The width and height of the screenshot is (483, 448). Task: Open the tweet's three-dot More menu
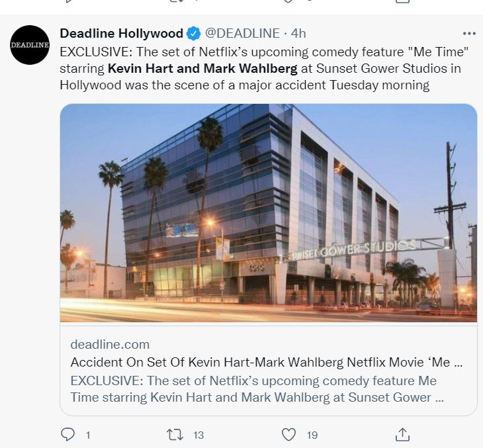(x=469, y=34)
